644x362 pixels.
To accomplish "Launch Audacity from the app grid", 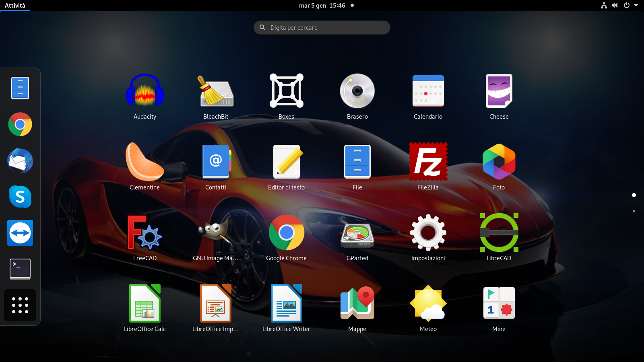I will coord(145,97).
